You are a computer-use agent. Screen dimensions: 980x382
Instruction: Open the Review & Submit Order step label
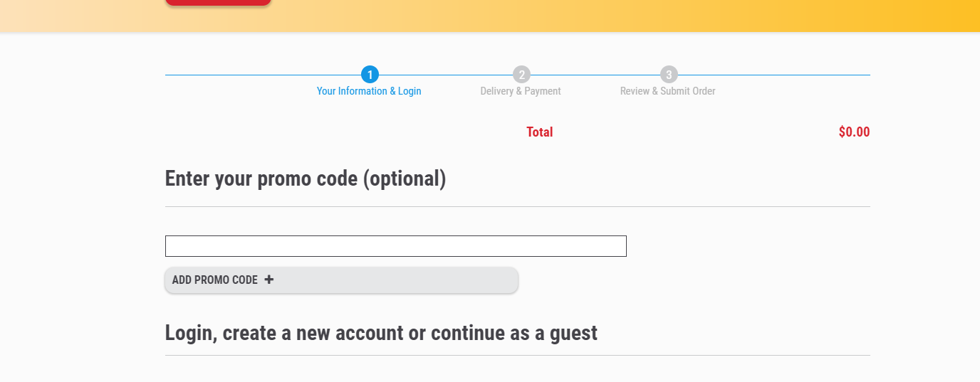tap(667, 91)
